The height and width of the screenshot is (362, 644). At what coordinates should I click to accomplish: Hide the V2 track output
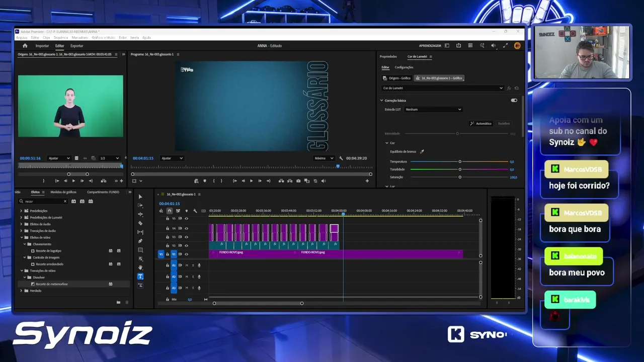[x=186, y=245]
